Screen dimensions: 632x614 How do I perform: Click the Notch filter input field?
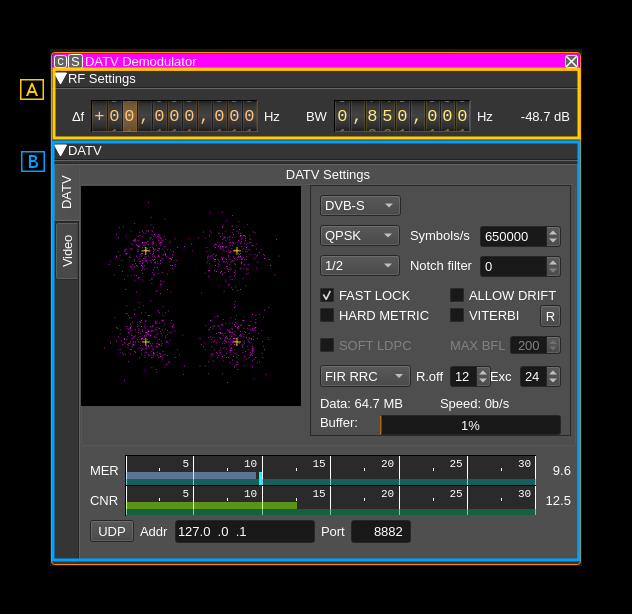(x=514, y=266)
